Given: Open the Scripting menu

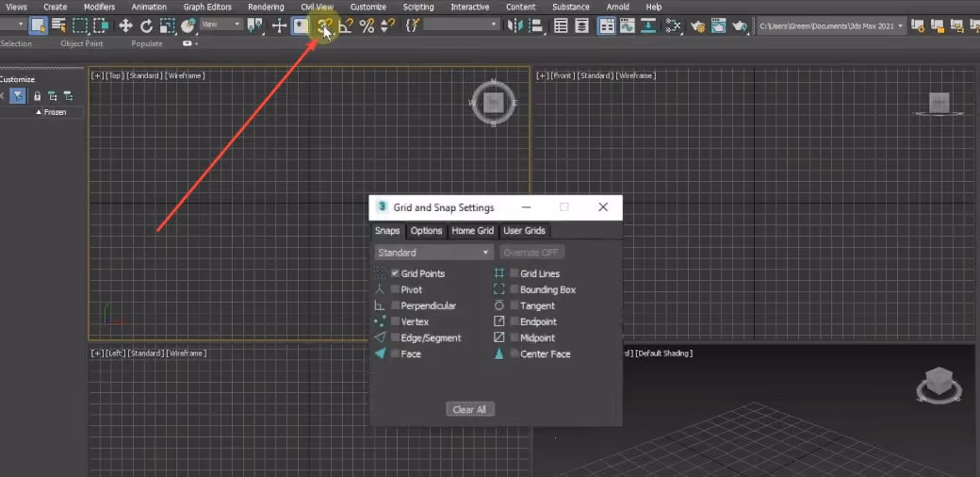Looking at the screenshot, I should pos(418,7).
